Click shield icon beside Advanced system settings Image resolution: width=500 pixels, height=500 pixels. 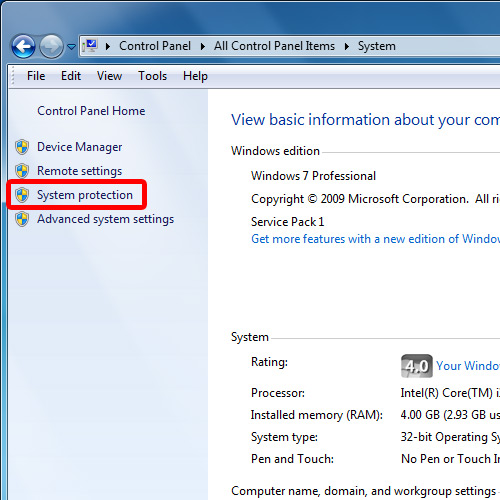[x=22, y=219]
